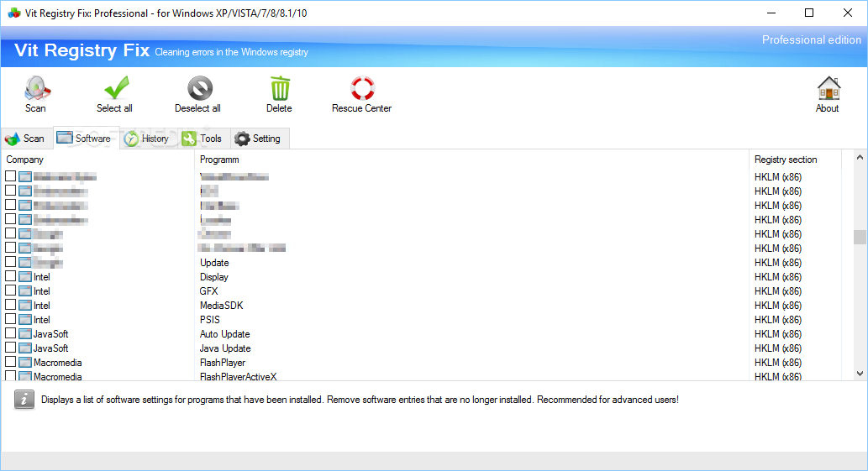Viewport: 868px width, 471px height.
Task: Click the scroll down arrow of the list
Action: click(860, 374)
